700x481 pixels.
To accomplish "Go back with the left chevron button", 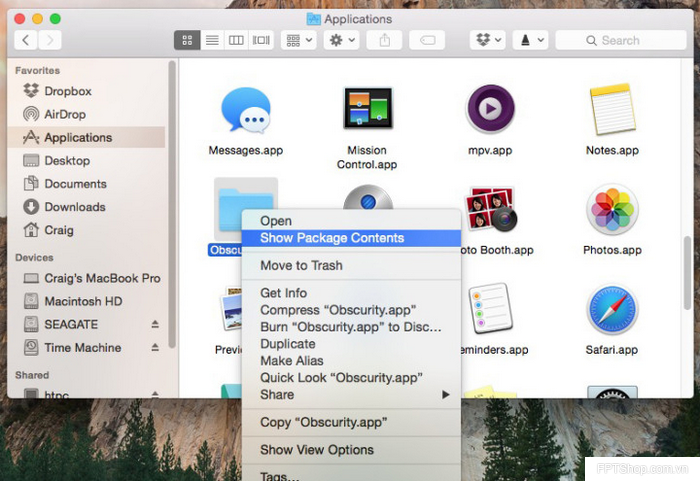I will (x=26, y=40).
